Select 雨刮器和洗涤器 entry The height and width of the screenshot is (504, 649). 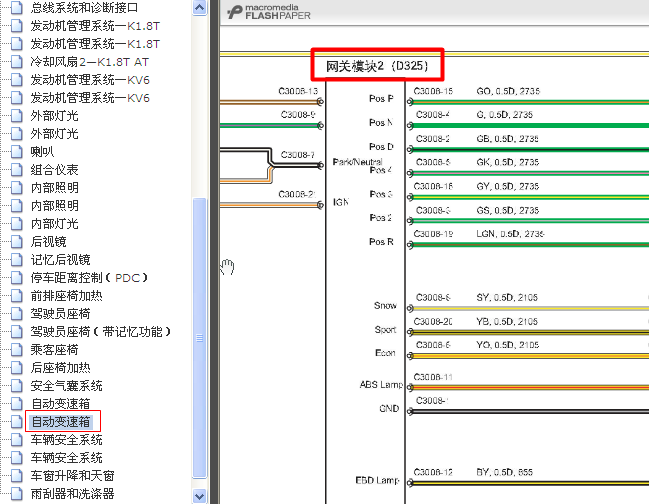click(72, 494)
